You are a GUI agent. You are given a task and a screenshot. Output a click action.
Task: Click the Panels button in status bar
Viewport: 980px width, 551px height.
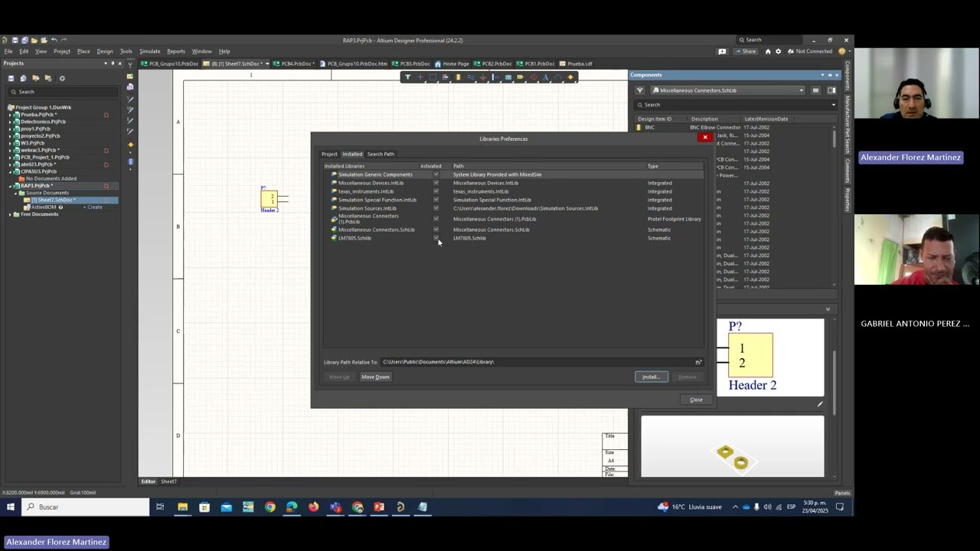tap(842, 493)
